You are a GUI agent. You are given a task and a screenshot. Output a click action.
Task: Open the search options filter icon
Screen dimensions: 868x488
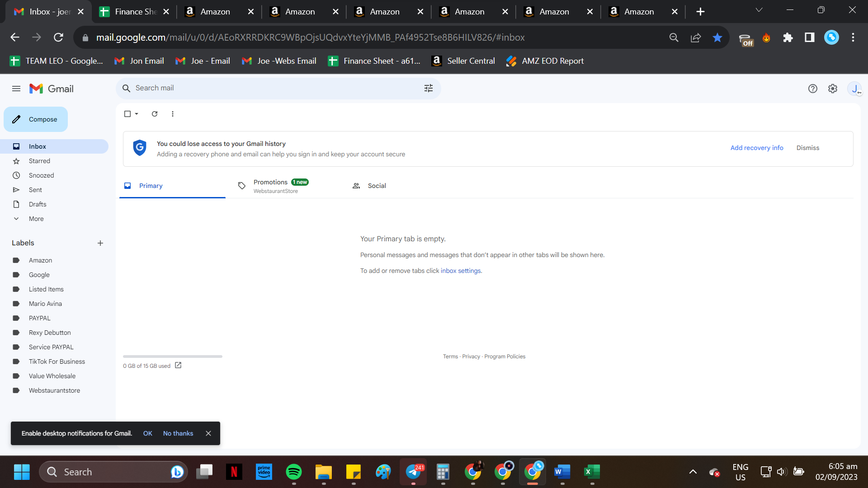[428, 88]
